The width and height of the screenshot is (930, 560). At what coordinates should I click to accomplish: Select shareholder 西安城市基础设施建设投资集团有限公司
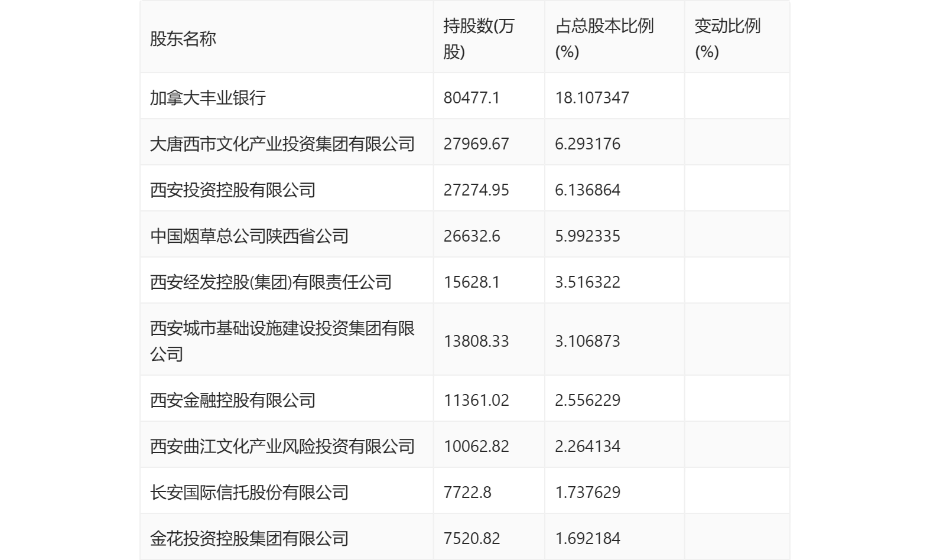pyautogui.click(x=282, y=341)
